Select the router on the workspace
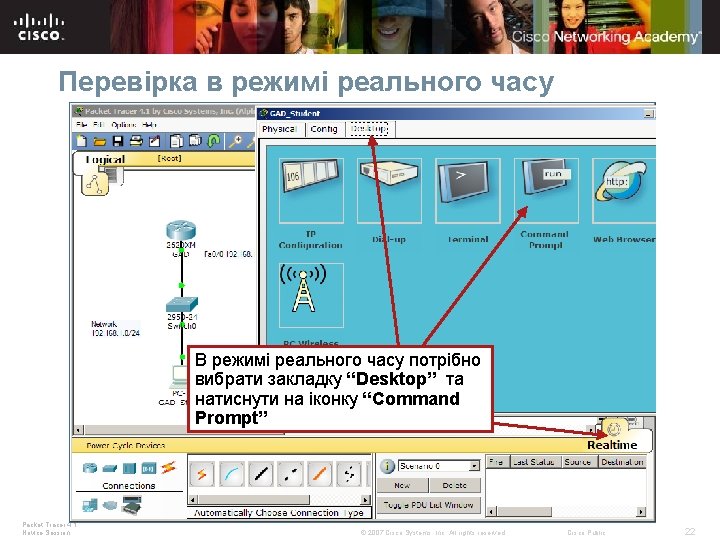The height and width of the screenshot is (540, 720). (181, 230)
